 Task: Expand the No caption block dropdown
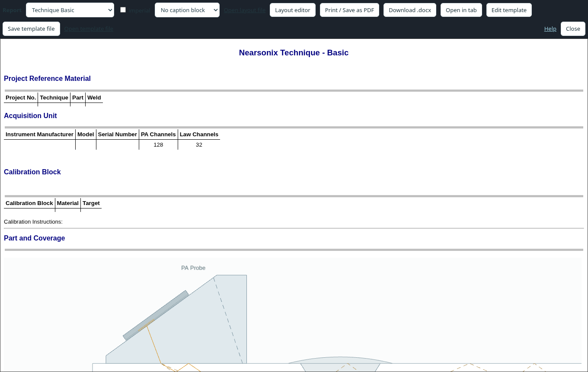(x=187, y=10)
